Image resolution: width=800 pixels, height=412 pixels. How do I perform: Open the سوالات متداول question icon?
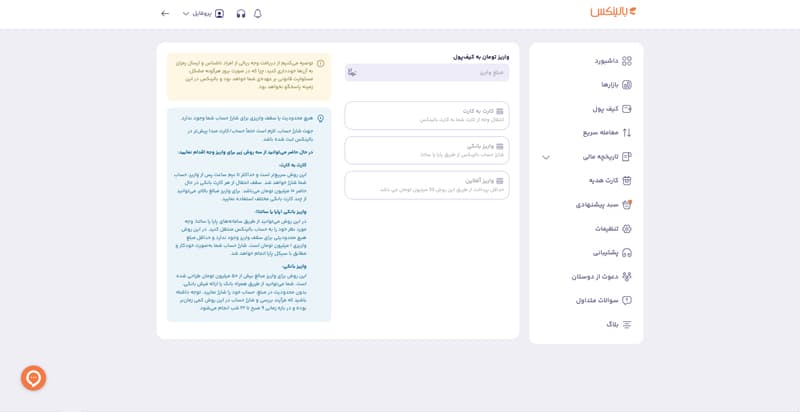point(627,300)
